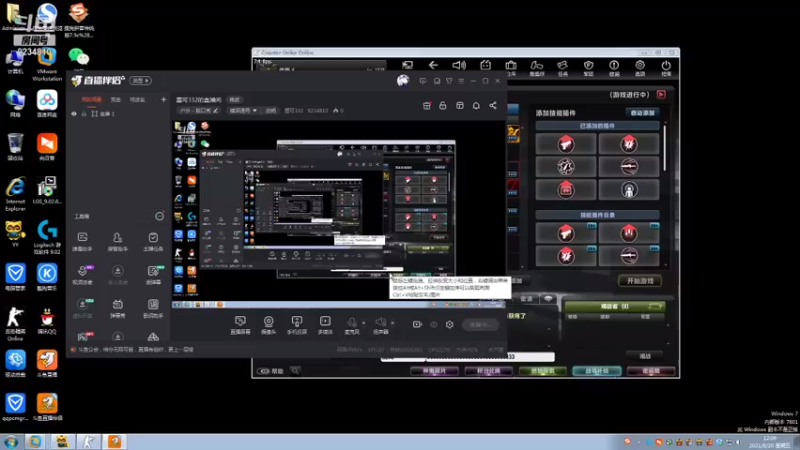Open the warehouse icon in the Counter-Strike Online toolbar
Screen dimensions: 800x450
tap(511, 67)
